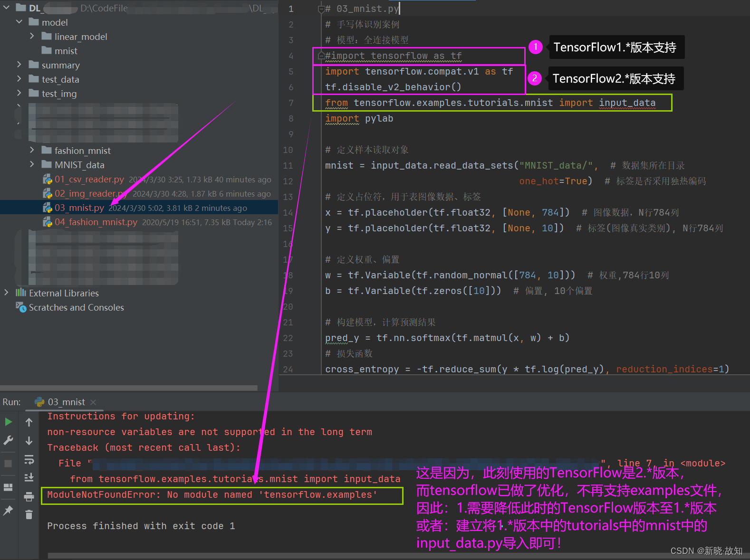Click the ModuleNotFoundError message in console
The image size is (750, 560).
(212, 494)
